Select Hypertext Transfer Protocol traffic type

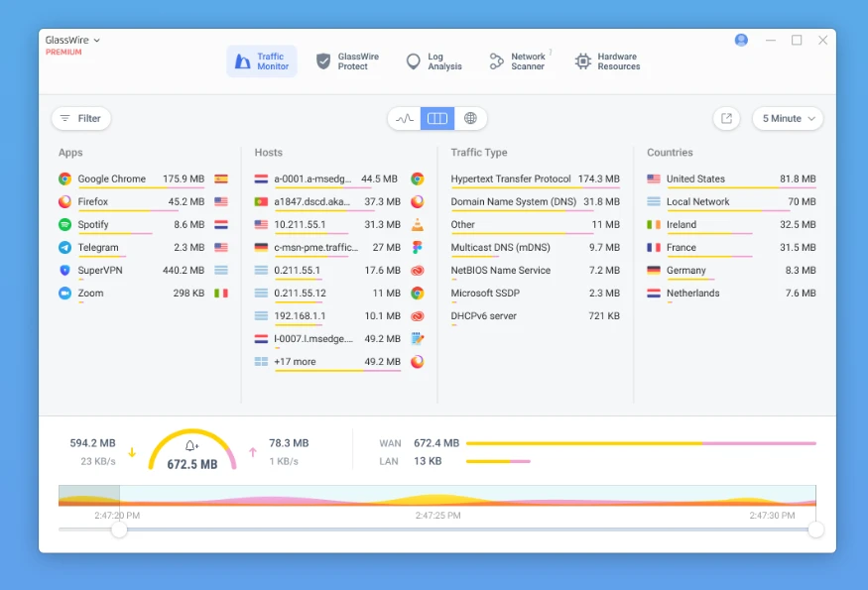pyautogui.click(x=535, y=178)
